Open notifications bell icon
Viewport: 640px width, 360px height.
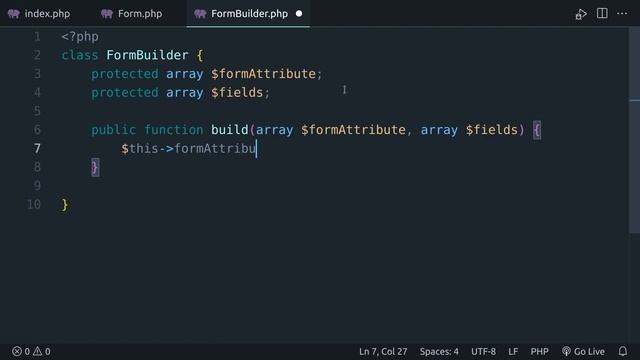(x=622, y=351)
